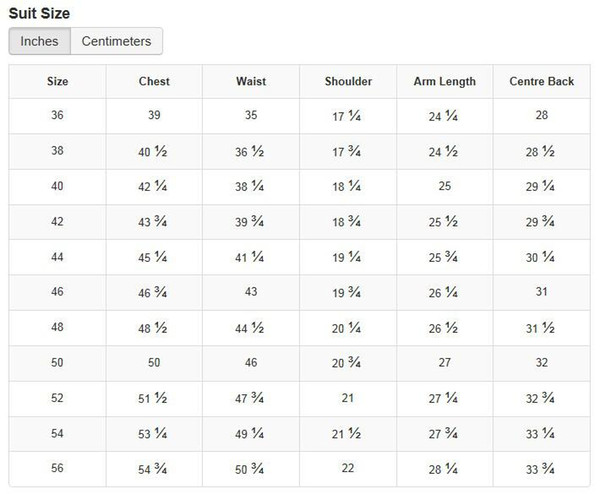Image resolution: width=600 pixels, height=494 pixels.
Task: Select the size 38 row label
Action: pyautogui.click(x=57, y=150)
